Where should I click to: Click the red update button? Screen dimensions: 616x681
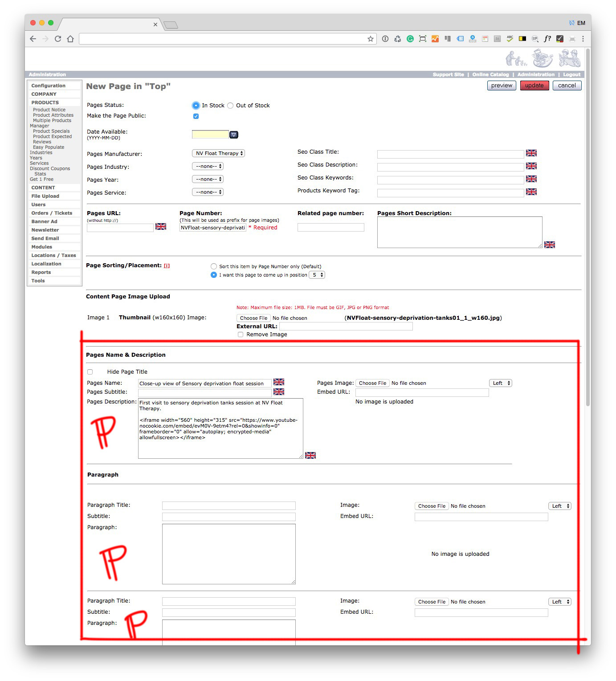[534, 86]
